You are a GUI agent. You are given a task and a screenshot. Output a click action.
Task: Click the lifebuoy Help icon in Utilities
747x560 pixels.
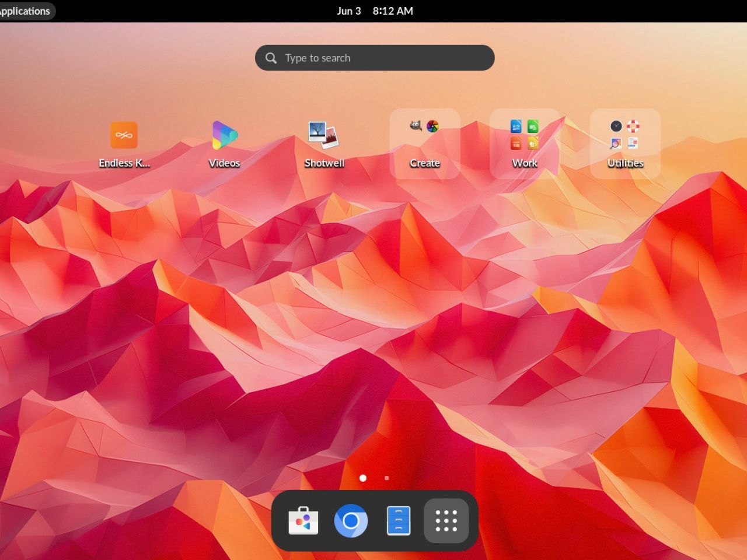[633, 126]
